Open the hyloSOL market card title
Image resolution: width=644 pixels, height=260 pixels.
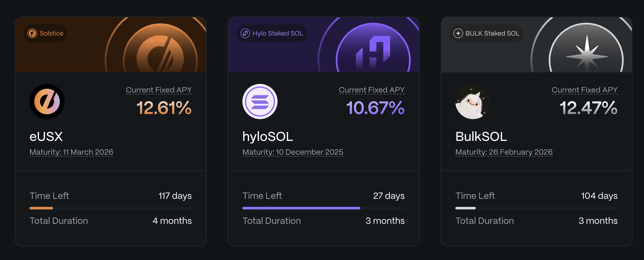pos(268,137)
